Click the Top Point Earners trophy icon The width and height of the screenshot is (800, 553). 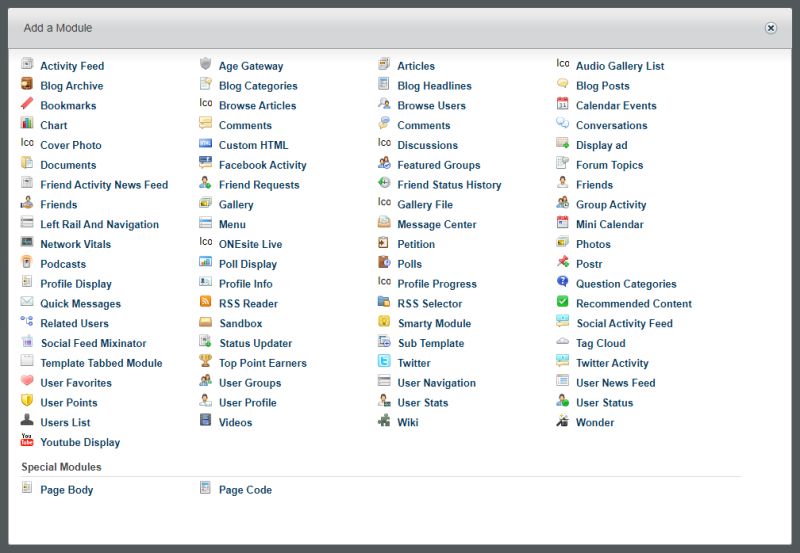click(x=206, y=361)
